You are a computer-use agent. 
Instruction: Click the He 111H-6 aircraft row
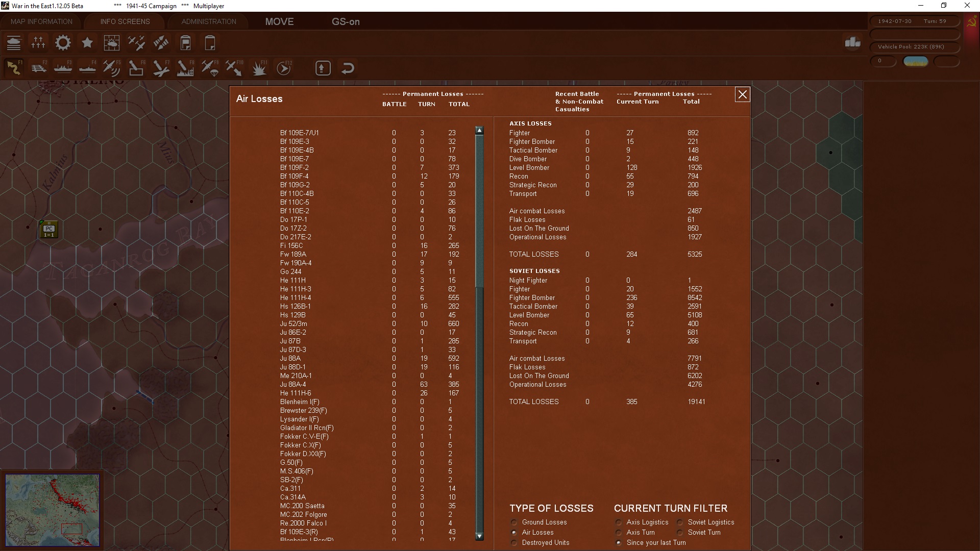[370, 393]
